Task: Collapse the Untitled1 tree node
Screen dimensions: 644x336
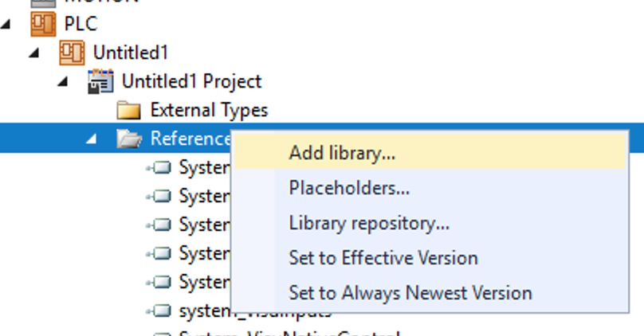Action: pos(34,53)
